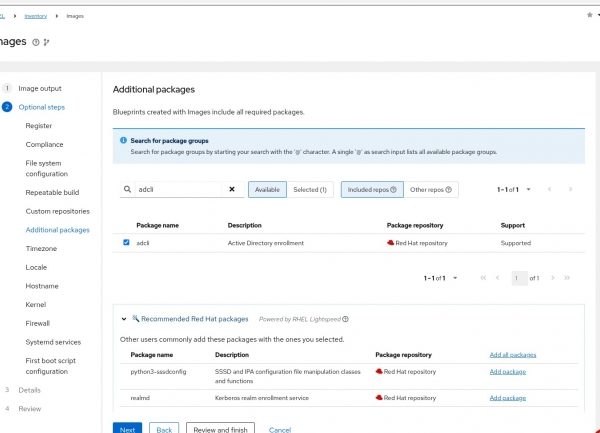Go to Compliance step
The height and width of the screenshot is (433, 600).
pyautogui.click(x=44, y=145)
